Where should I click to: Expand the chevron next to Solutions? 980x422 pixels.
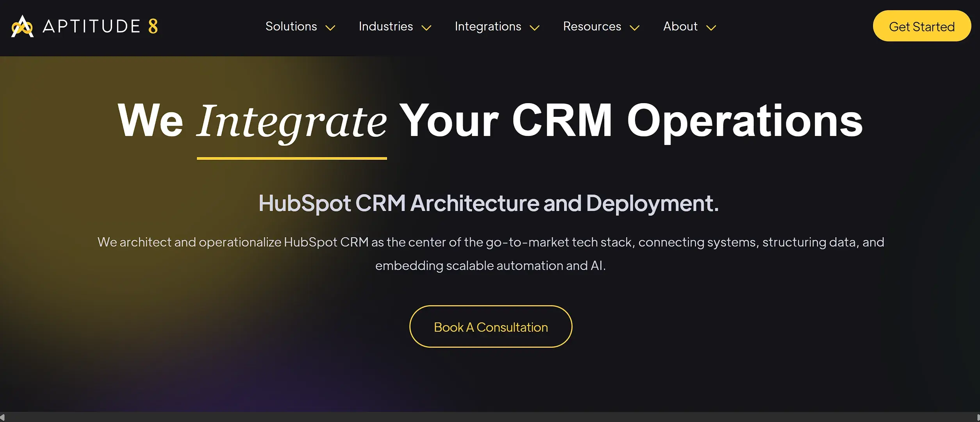tap(330, 28)
